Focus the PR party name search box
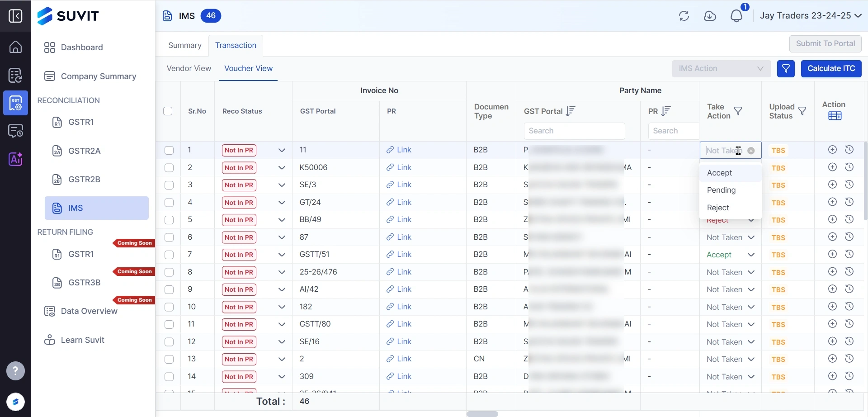Screen dimensions: 868x417 tap(674, 131)
